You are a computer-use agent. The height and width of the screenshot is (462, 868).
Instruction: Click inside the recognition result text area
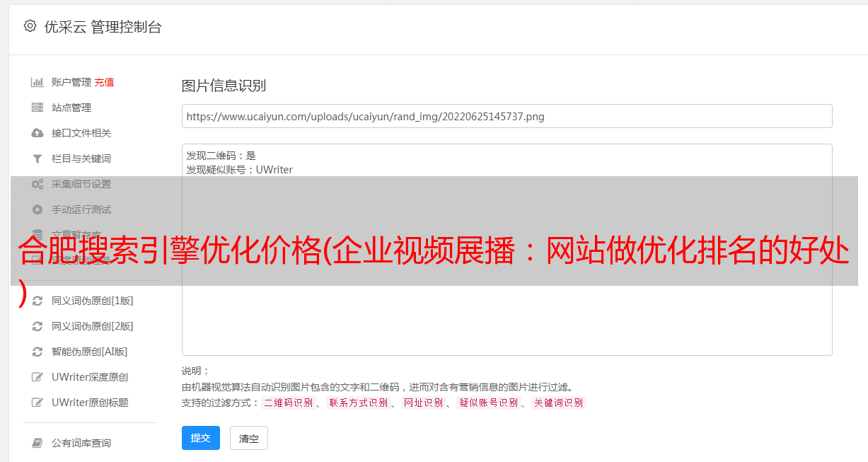[507, 250]
